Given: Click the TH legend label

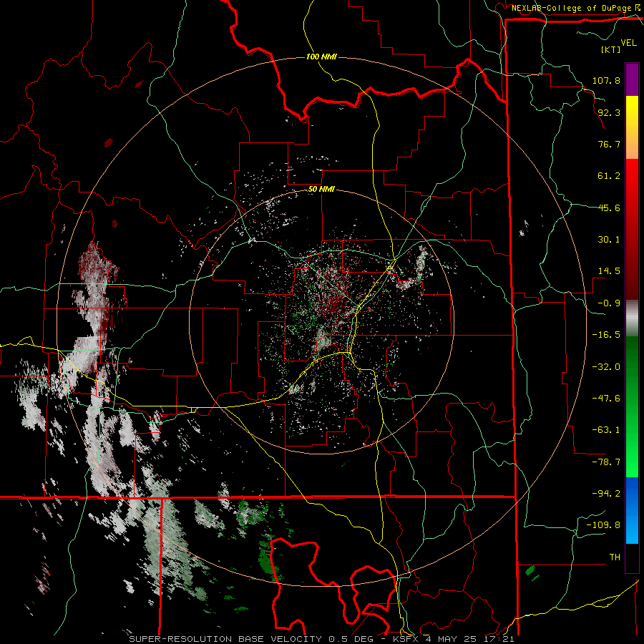Looking at the screenshot, I should click(615, 557).
